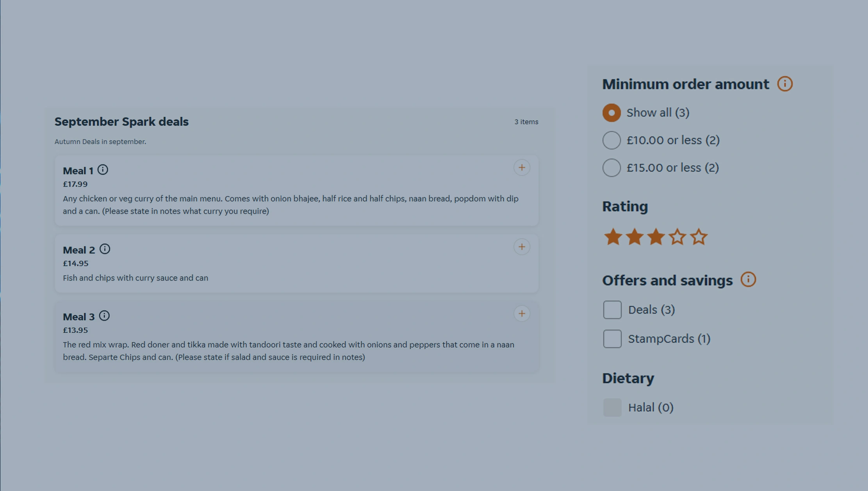The image size is (868, 491).
Task: Add Meal 1 using its plus icon
Action: [x=522, y=168]
